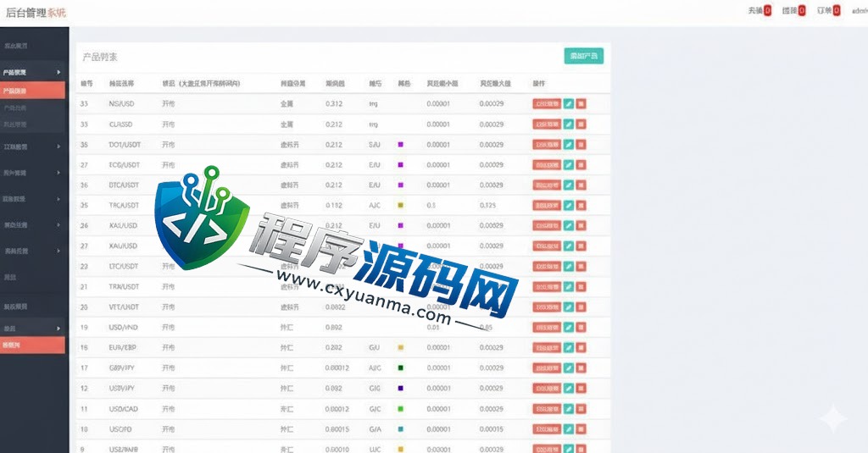Delete the NS/USD product row
The height and width of the screenshot is (453, 868).
[x=581, y=103]
